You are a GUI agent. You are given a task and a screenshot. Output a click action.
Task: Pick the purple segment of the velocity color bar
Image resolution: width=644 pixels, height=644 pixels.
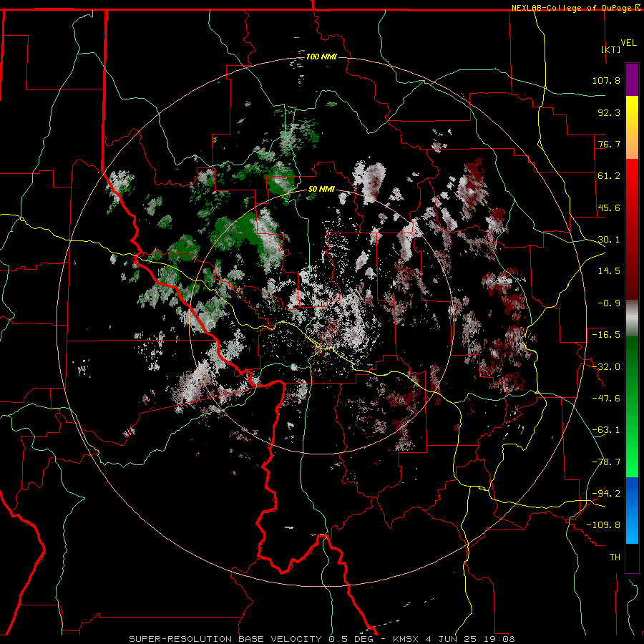[x=632, y=79]
